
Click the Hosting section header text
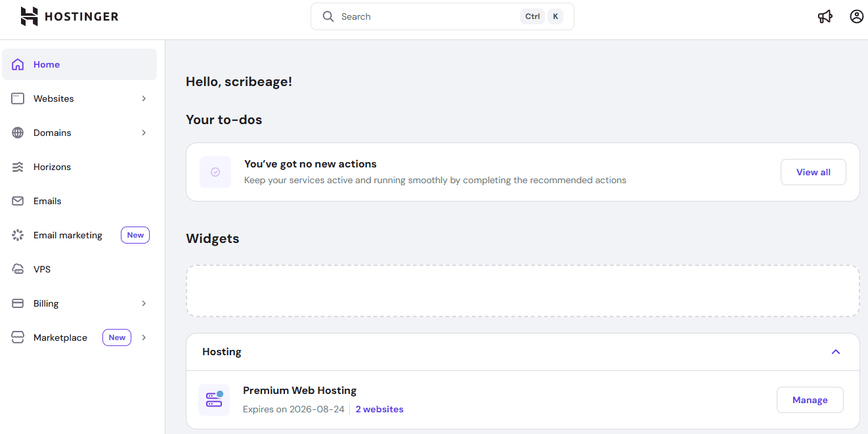pos(222,352)
